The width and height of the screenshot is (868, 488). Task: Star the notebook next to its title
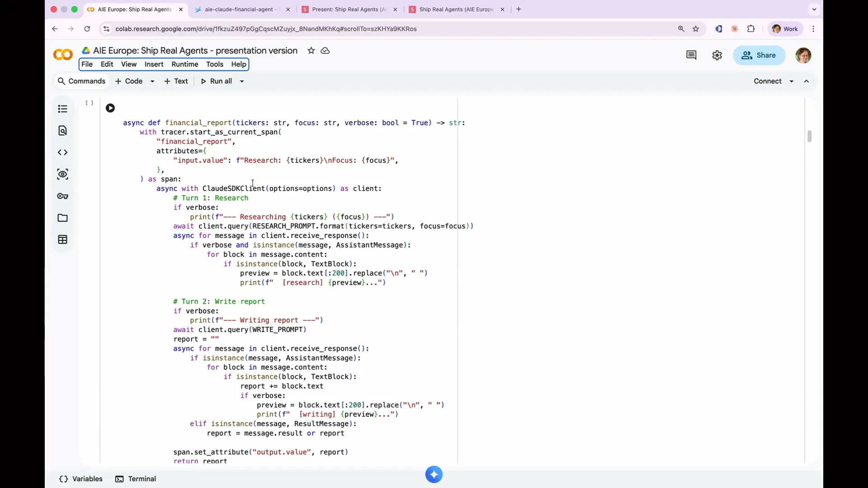click(311, 51)
